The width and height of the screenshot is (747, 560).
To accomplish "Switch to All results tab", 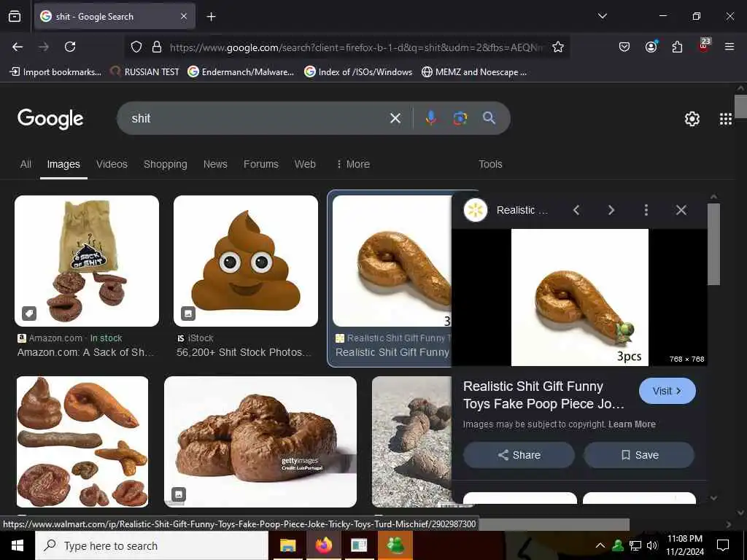I will (26, 164).
